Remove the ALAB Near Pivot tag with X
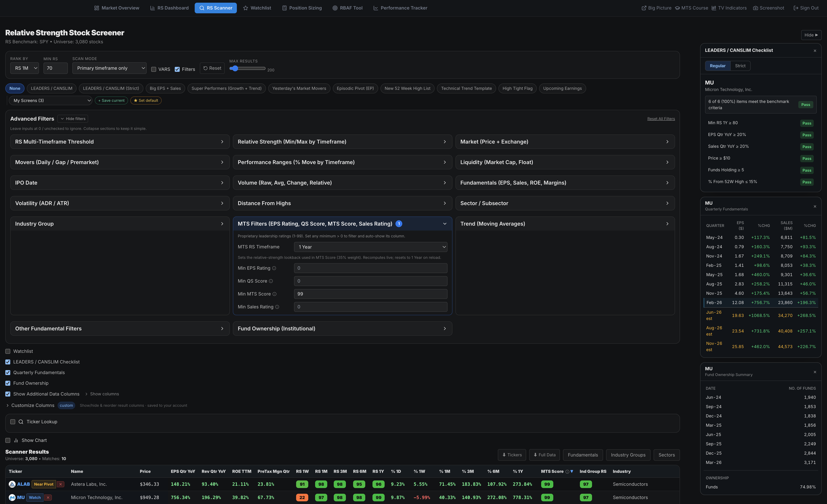This screenshot has height=504, width=827. 61,484
